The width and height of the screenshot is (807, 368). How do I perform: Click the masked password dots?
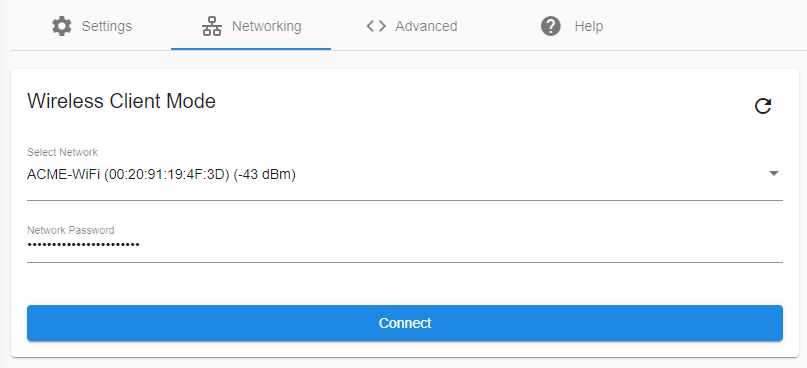click(x=83, y=244)
